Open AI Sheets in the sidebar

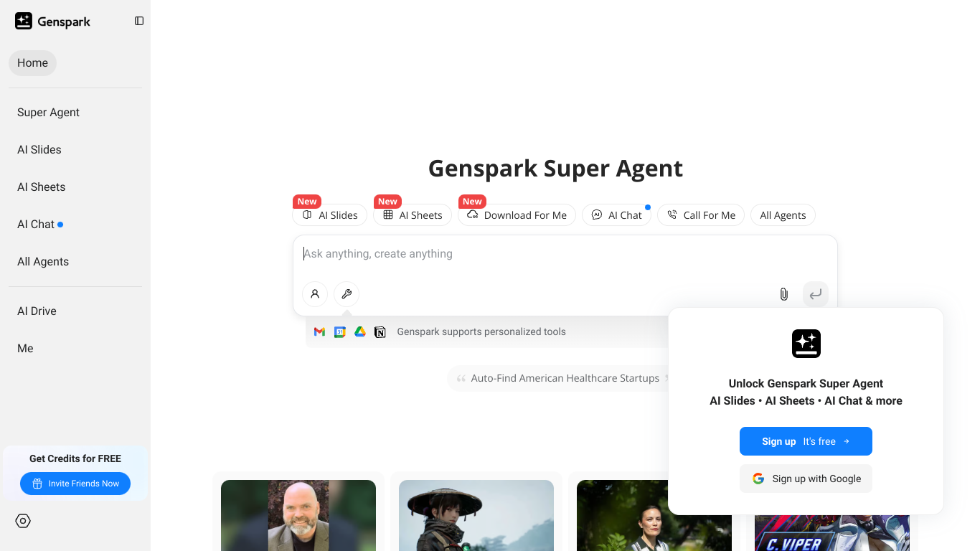tap(41, 187)
